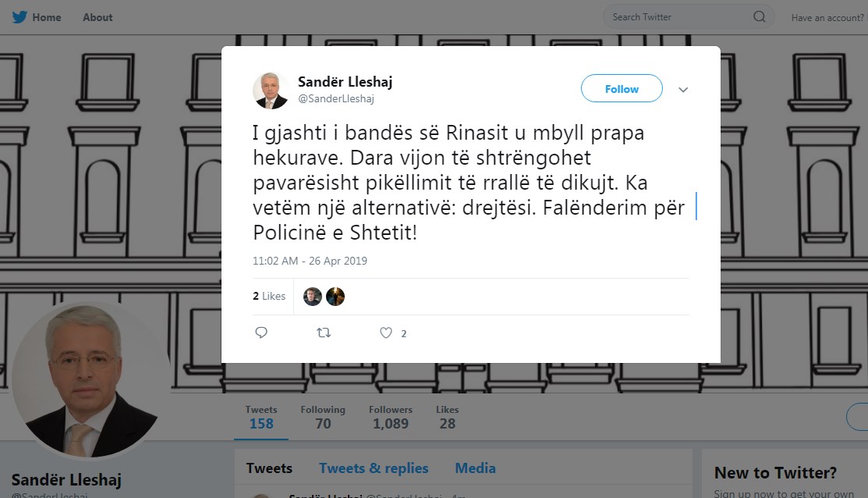Viewport: 868px width, 498px height.
Task: Retweet using the retweet arrows icon
Action: 324,333
